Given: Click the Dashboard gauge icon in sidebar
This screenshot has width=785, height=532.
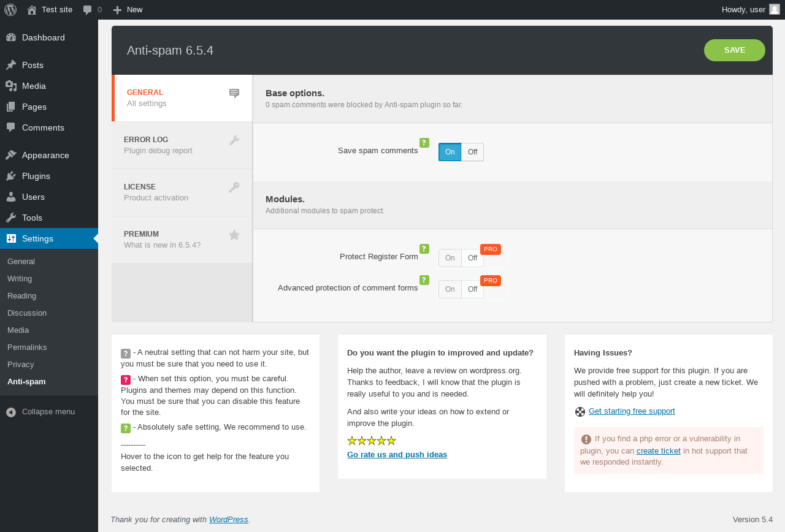Looking at the screenshot, I should click(x=11, y=37).
